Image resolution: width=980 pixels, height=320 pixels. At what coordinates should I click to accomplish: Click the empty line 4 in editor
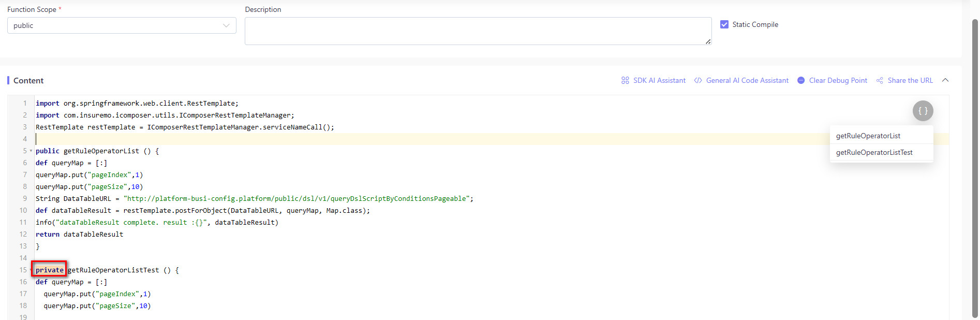492,139
